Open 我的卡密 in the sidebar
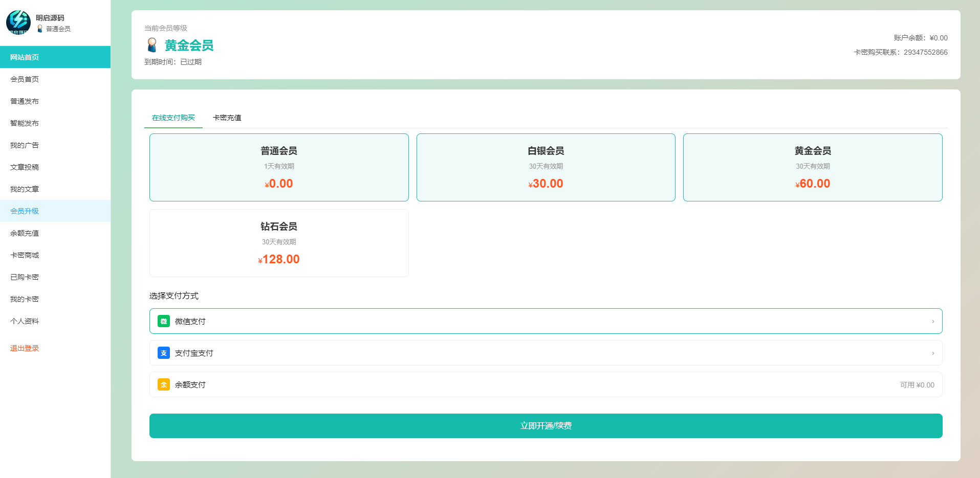The width and height of the screenshot is (980, 478). (55, 299)
